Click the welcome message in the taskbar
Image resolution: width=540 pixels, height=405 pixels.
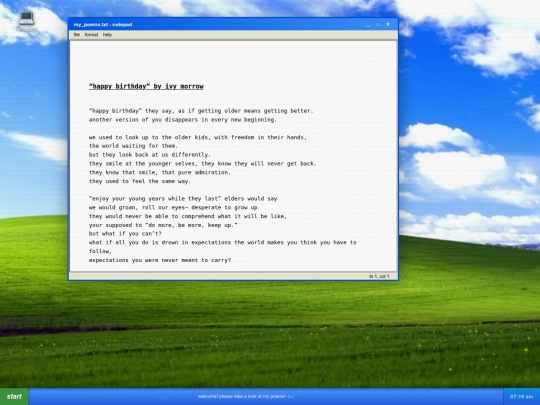(247, 396)
